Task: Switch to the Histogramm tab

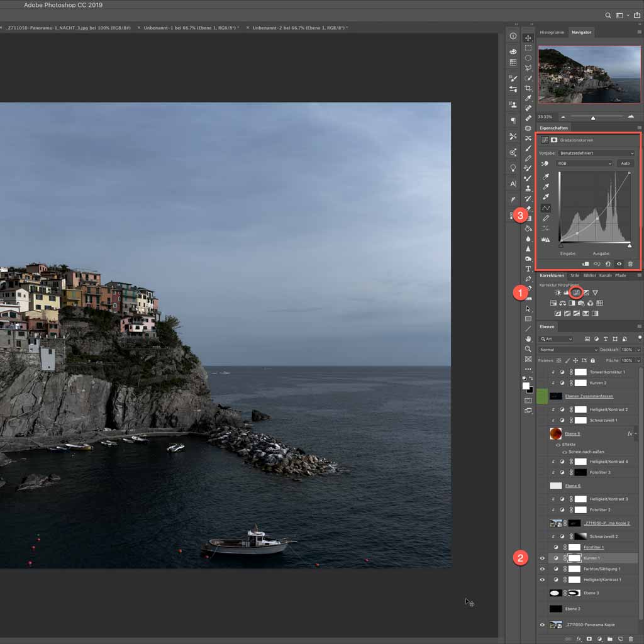Action: coord(552,32)
